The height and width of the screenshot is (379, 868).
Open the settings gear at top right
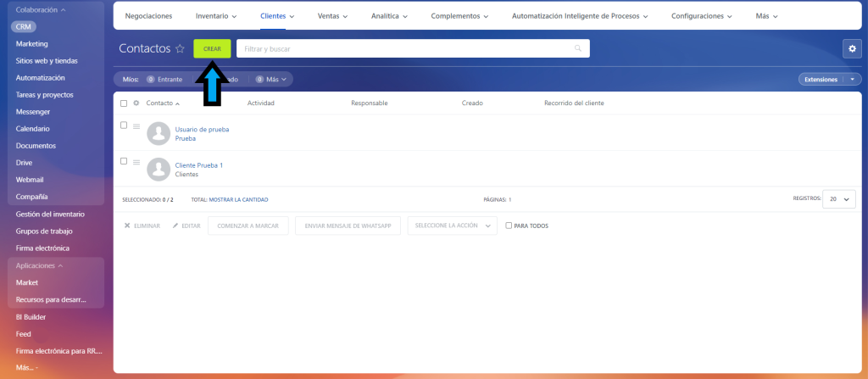[x=851, y=49]
